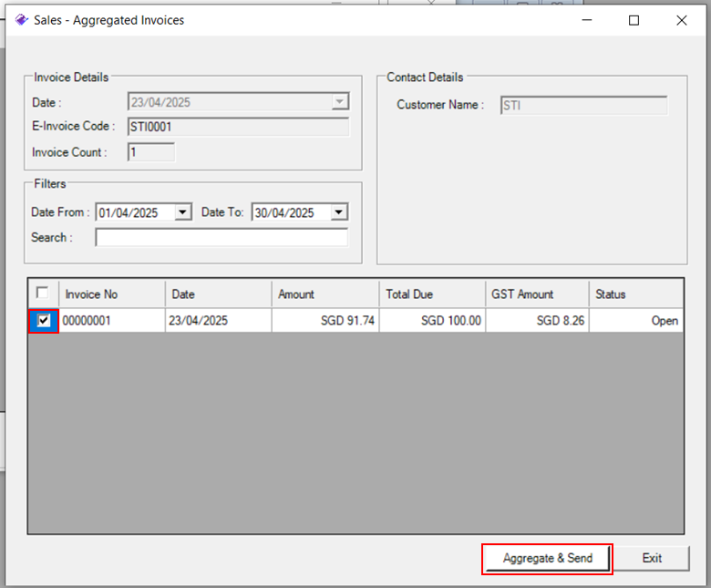Click the Customer Name field STI

tap(583, 105)
